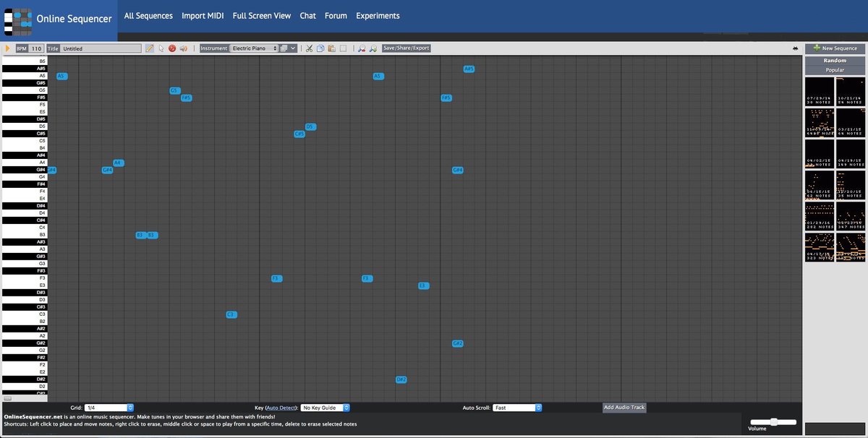Click the space invader icon near New Sequence
The width and height of the screenshot is (868, 438).
(x=796, y=48)
